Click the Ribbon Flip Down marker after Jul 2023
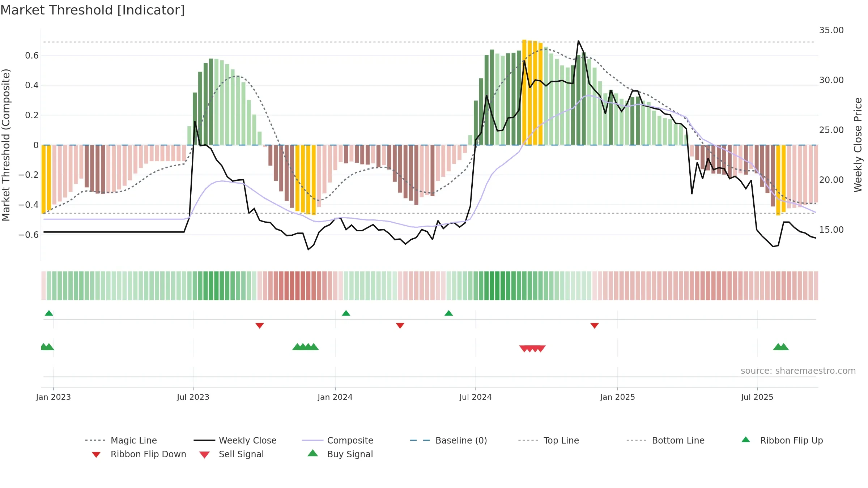868x488 pixels. click(x=259, y=326)
